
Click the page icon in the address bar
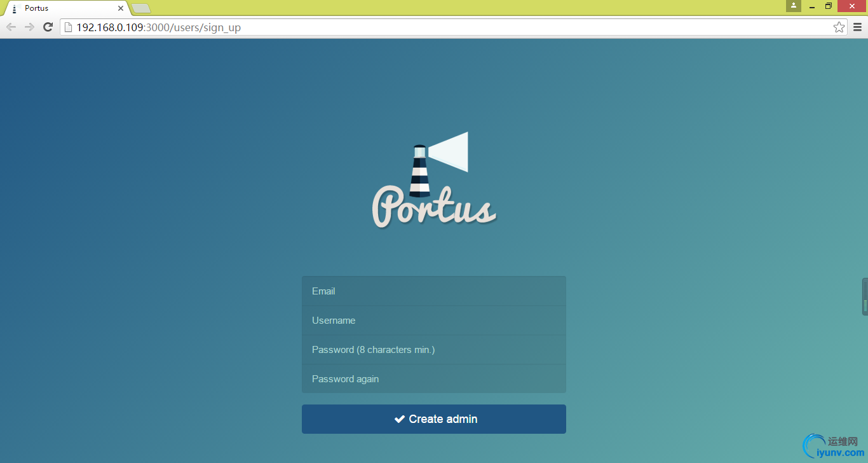coord(69,27)
